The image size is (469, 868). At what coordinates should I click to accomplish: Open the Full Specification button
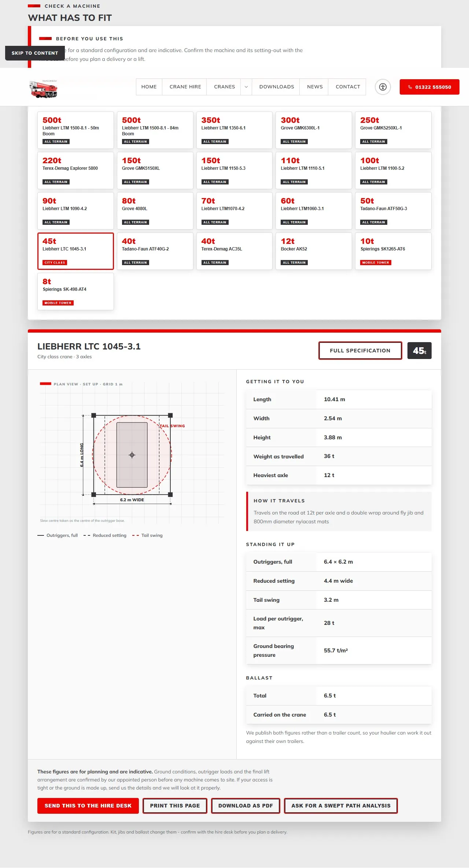pos(360,351)
